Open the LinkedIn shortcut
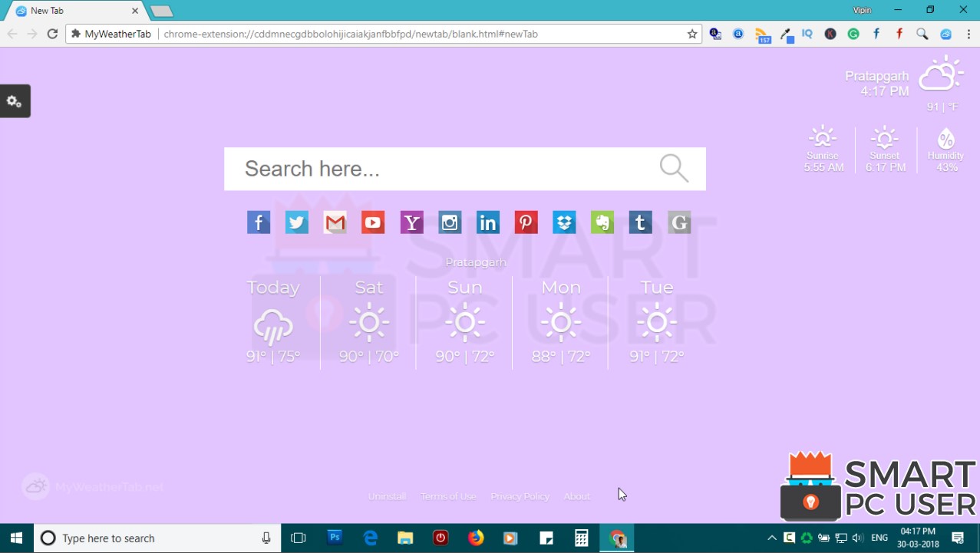This screenshot has height=553, width=980. [x=487, y=222]
